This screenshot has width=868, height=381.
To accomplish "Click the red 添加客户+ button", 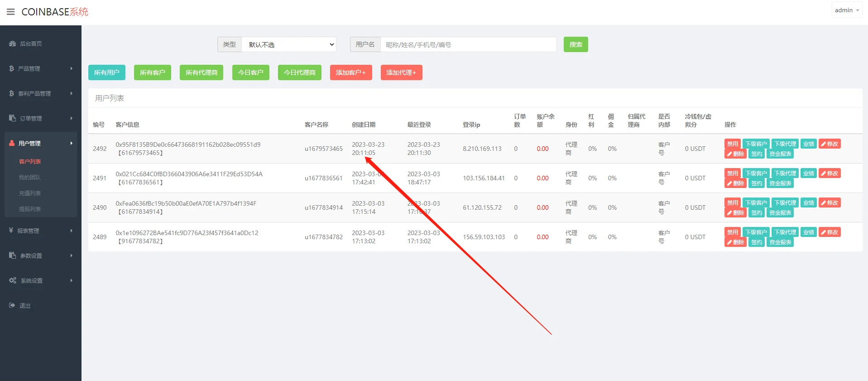I will (x=350, y=72).
